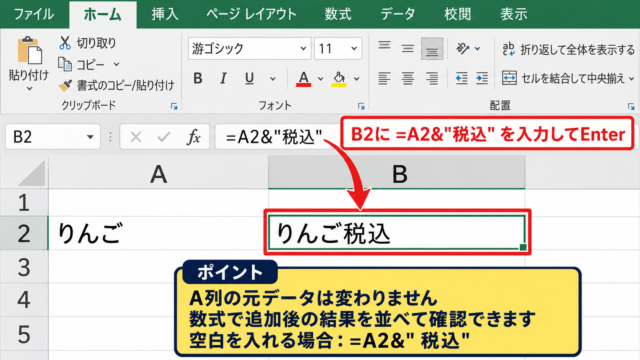Expand the font color palette
Screen dimensions: 640x360
pos(321,78)
